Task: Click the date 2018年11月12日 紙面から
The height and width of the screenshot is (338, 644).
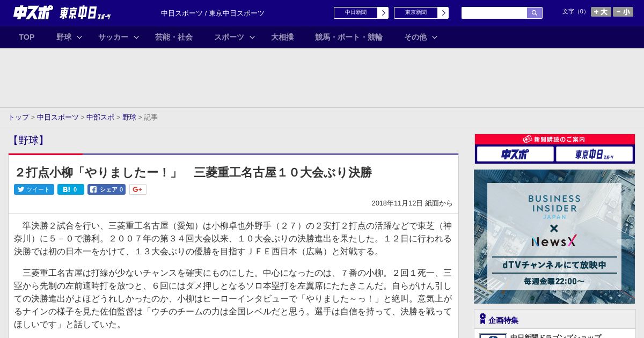Action: pyautogui.click(x=412, y=203)
